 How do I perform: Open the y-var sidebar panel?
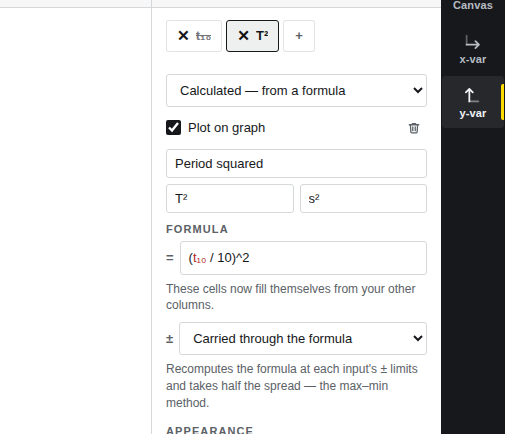(x=473, y=102)
